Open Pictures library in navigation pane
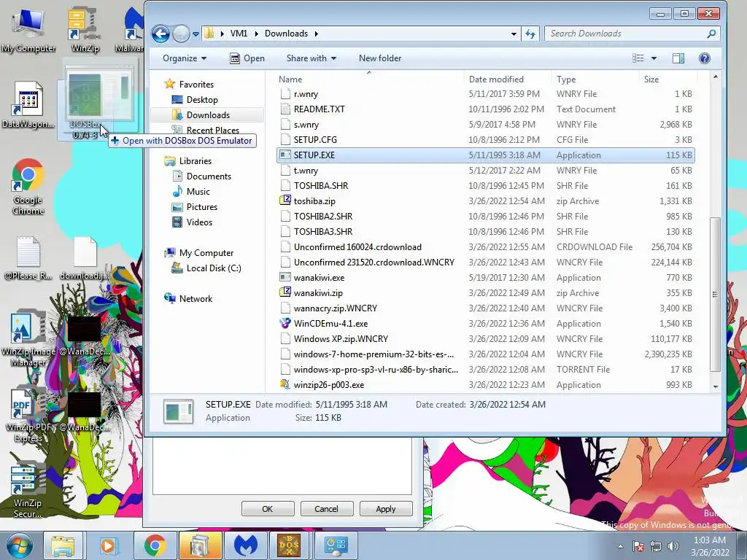 click(x=195, y=206)
